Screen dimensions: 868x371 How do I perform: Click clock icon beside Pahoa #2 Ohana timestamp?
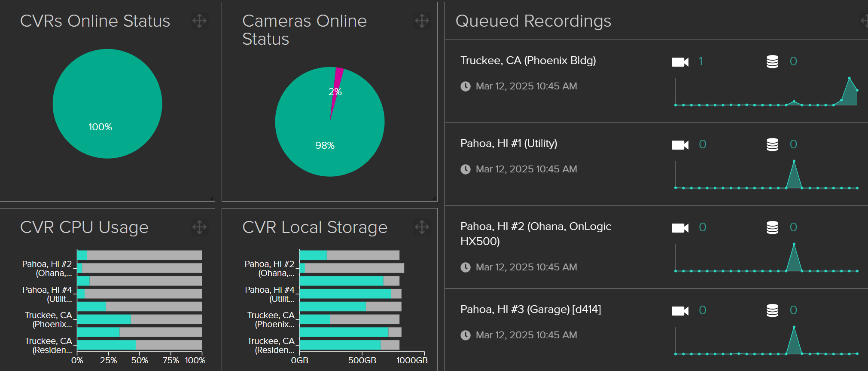coord(466,267)
